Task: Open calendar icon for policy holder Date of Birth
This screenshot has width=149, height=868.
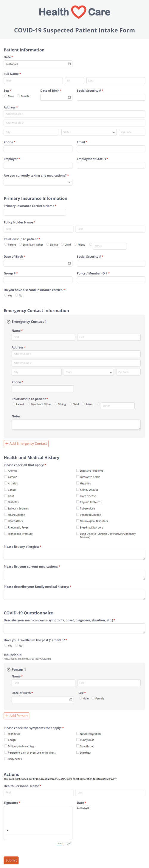Action: 69,263
